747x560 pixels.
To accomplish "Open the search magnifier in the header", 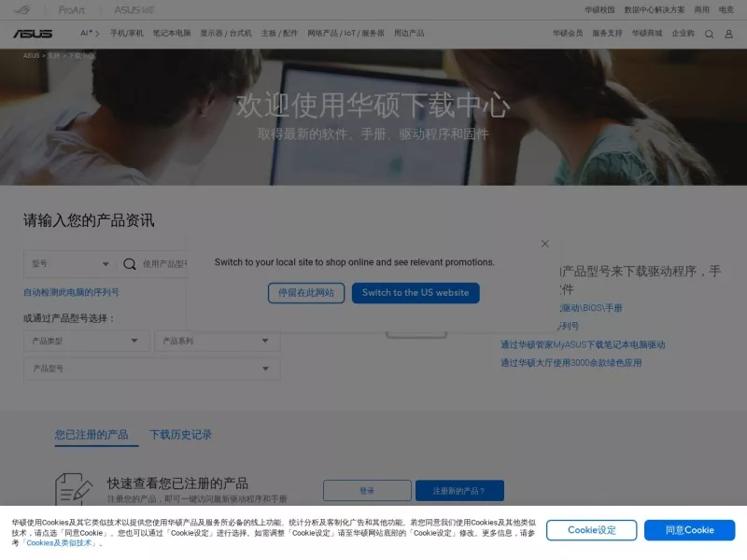I will 709,34.
